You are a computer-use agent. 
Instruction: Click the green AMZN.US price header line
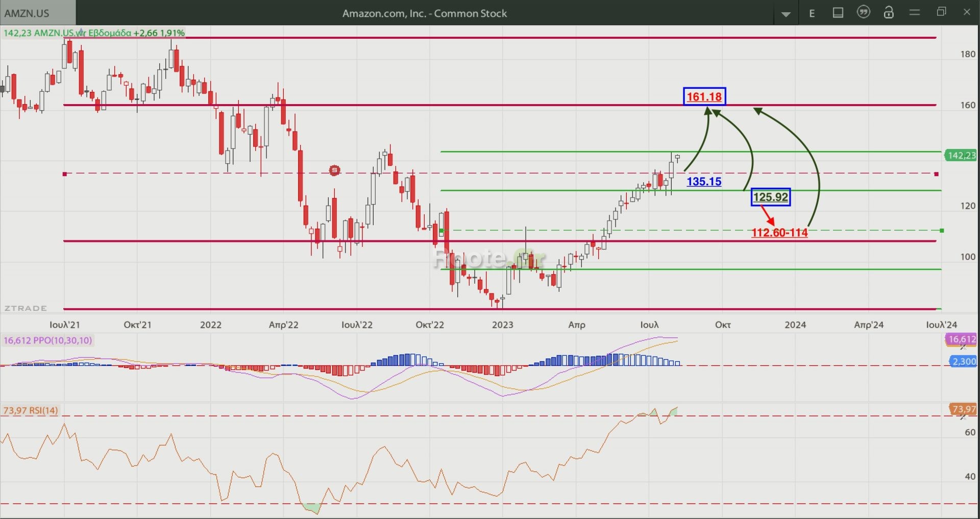(94, 33)
